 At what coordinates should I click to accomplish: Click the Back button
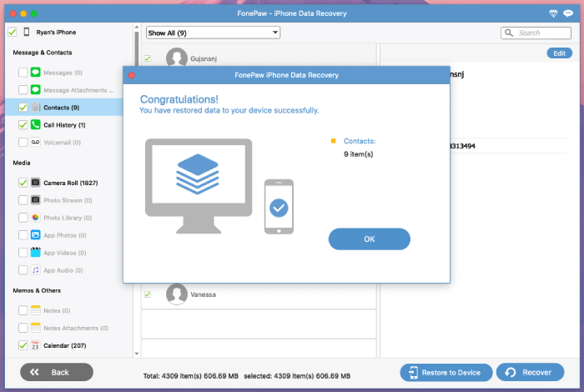click(57, 372)
